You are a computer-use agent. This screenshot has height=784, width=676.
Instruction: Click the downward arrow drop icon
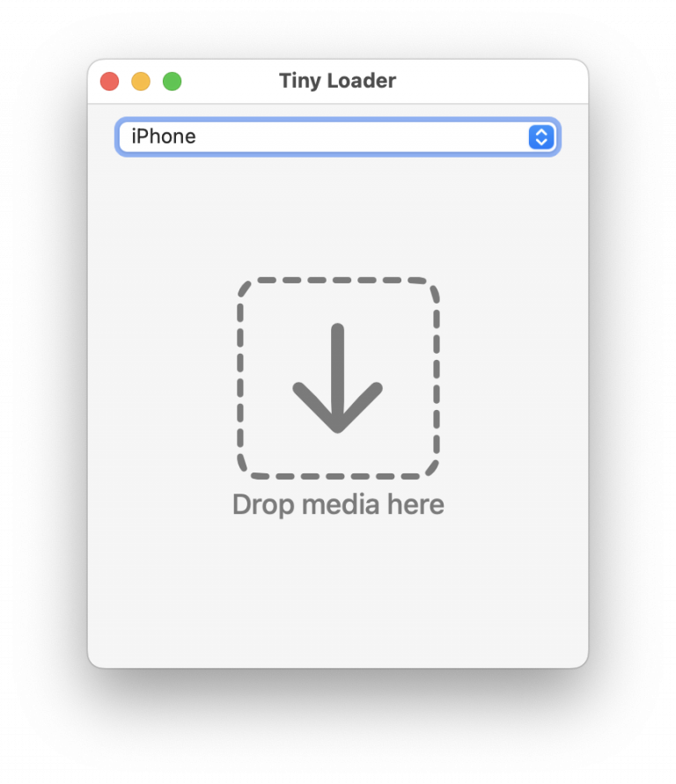(337, 378)
